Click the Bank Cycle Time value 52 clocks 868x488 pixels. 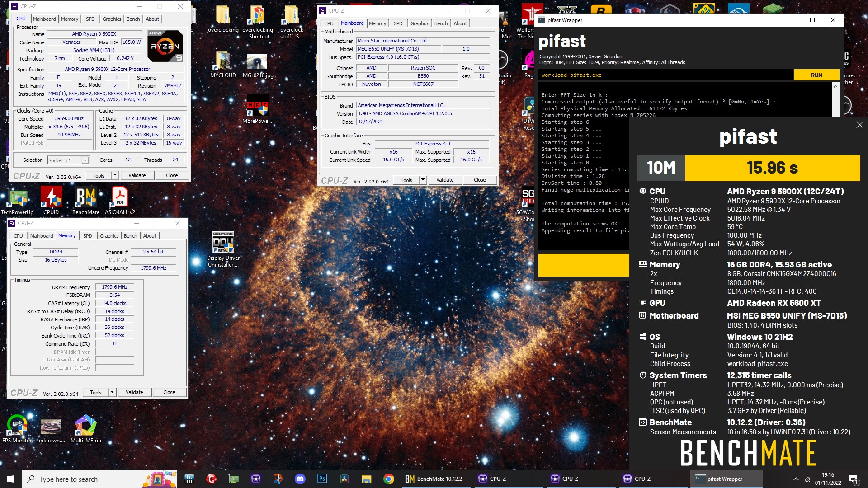point(114,335)
